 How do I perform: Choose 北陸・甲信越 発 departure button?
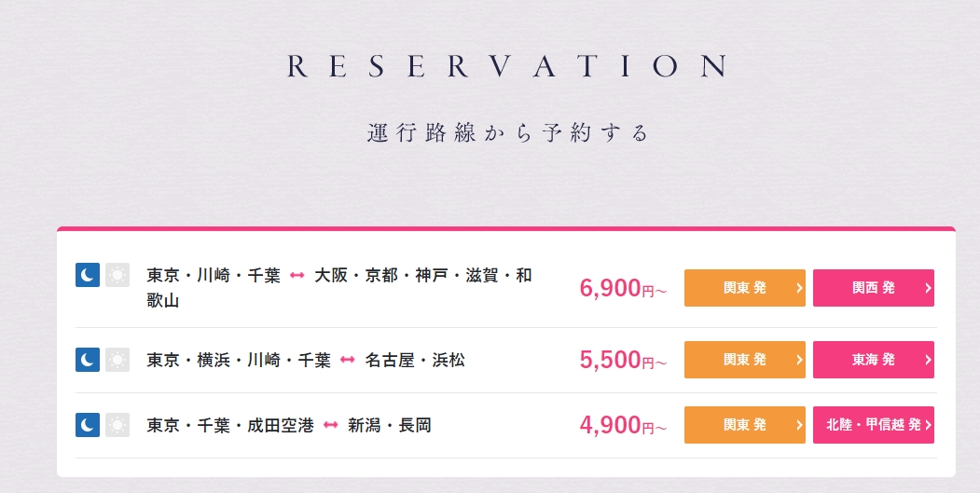[873, 425]
